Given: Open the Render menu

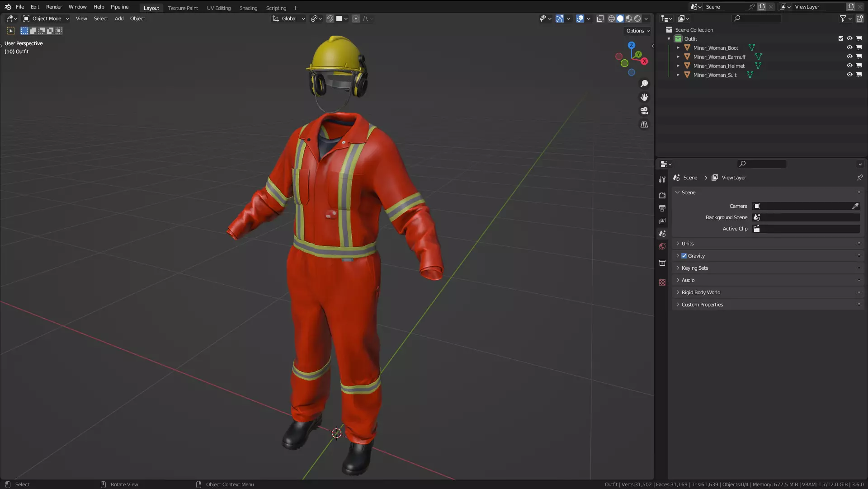Looking at the screenshot, I should point(54,7).
